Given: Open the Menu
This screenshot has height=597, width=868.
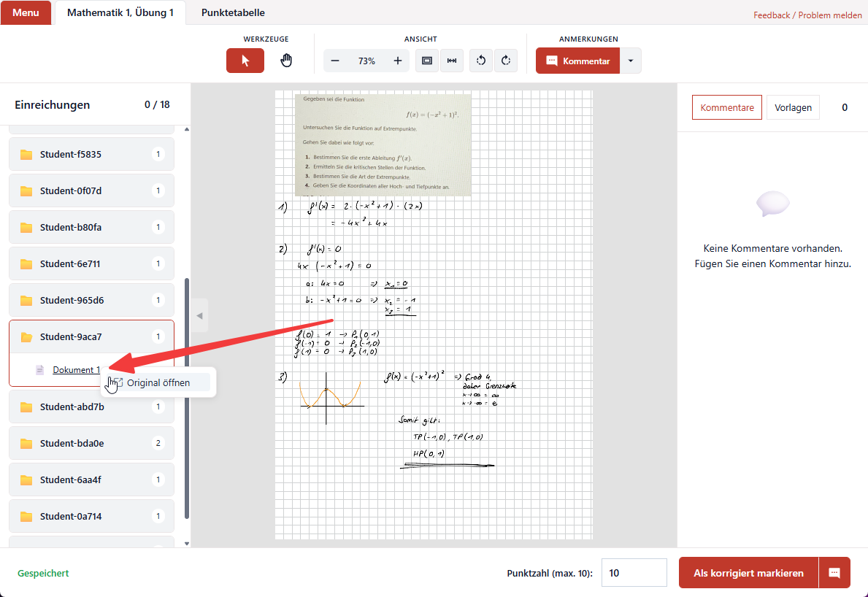Looking at the screenshot, I should (x=26, y=12).
